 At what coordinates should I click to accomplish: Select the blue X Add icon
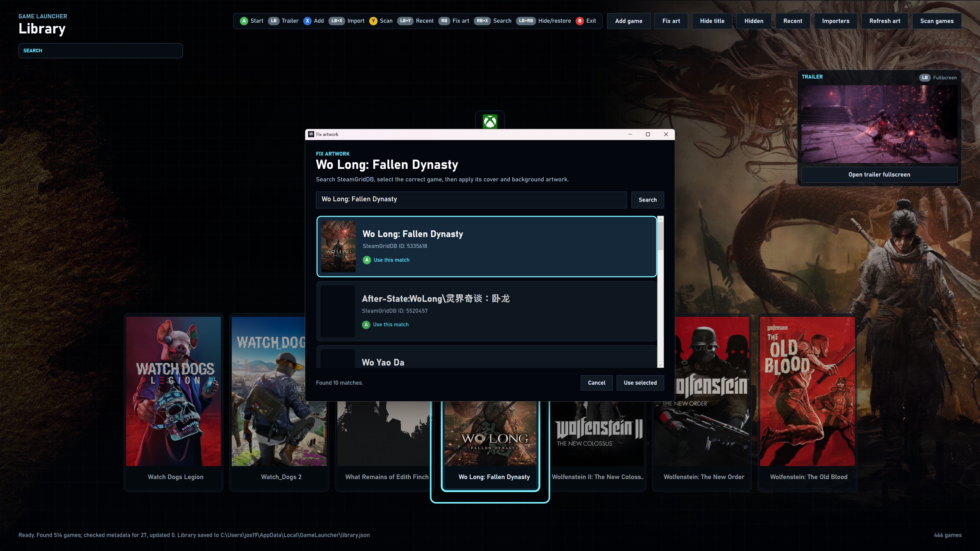coord(307,21)
